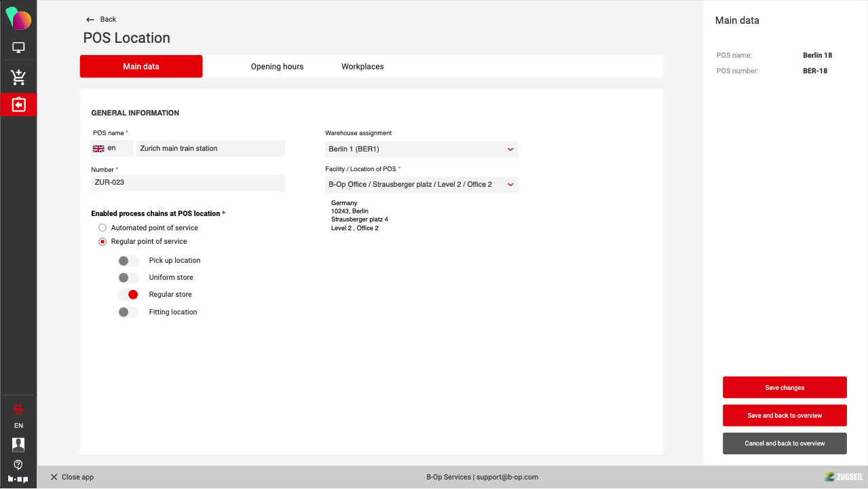Switch to the Workplaces tab
Screen dimensions: 868x489
362,67
